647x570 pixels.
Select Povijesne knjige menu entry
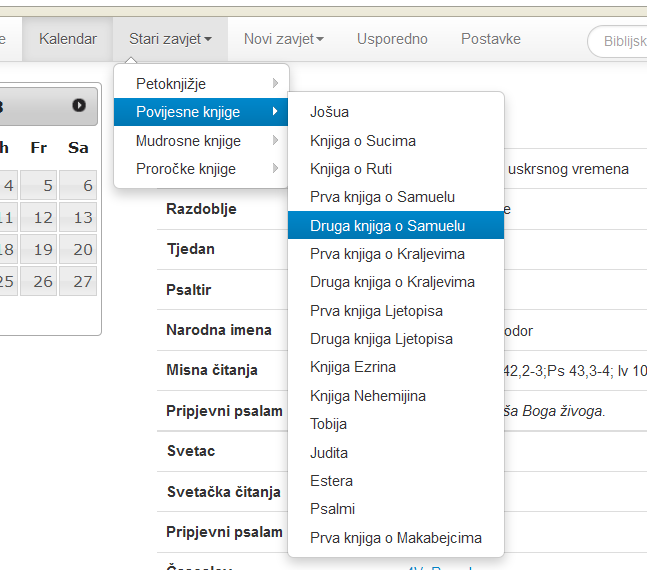[x=201, y=112]
